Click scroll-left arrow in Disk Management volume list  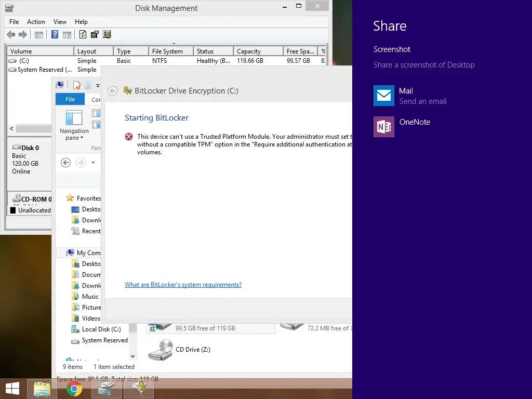[11, 129]
